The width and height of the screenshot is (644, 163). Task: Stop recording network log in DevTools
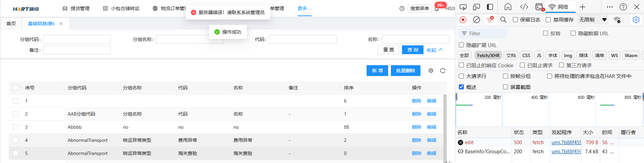(x=463, y=20)
